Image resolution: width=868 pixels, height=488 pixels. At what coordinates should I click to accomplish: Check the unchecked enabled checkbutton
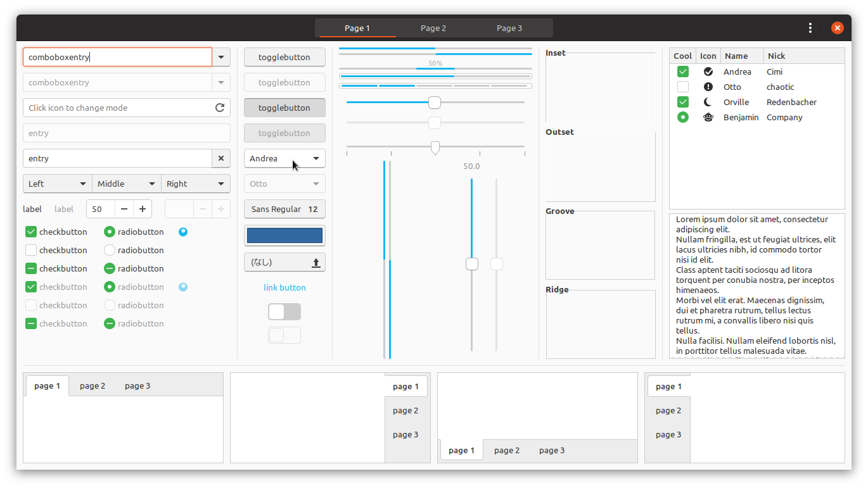pos(31,250)
